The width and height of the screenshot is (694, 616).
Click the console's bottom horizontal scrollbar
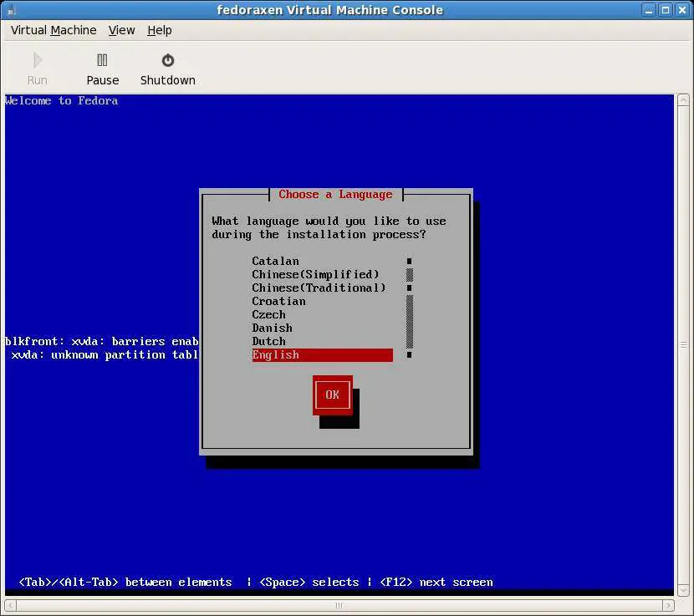point(334,605)
